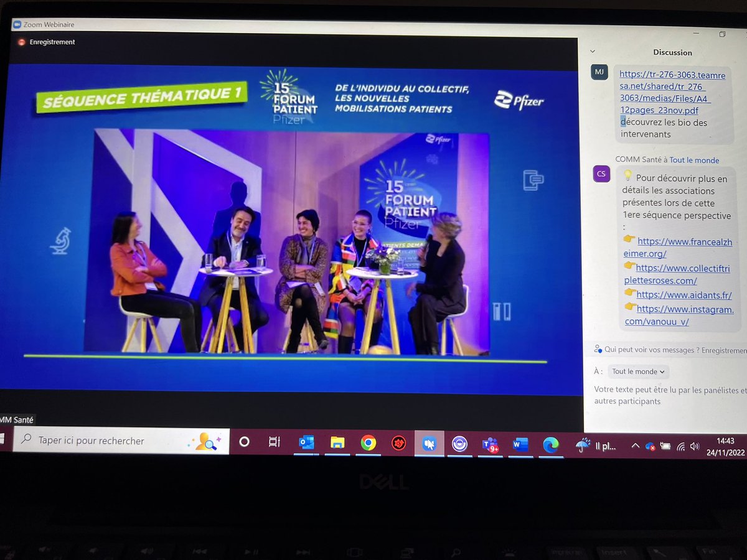Open Microsoft Word from the taskbar
The height and width of the screenshot is (560, 747).
520,445
